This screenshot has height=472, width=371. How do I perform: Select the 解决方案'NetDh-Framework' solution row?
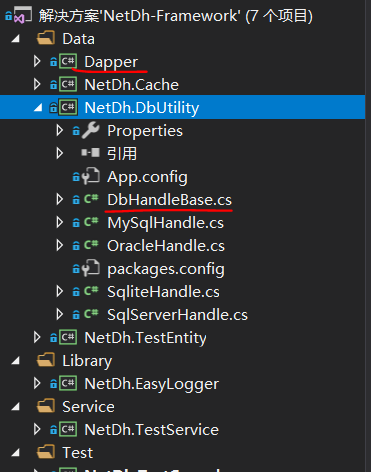[176, 16]
